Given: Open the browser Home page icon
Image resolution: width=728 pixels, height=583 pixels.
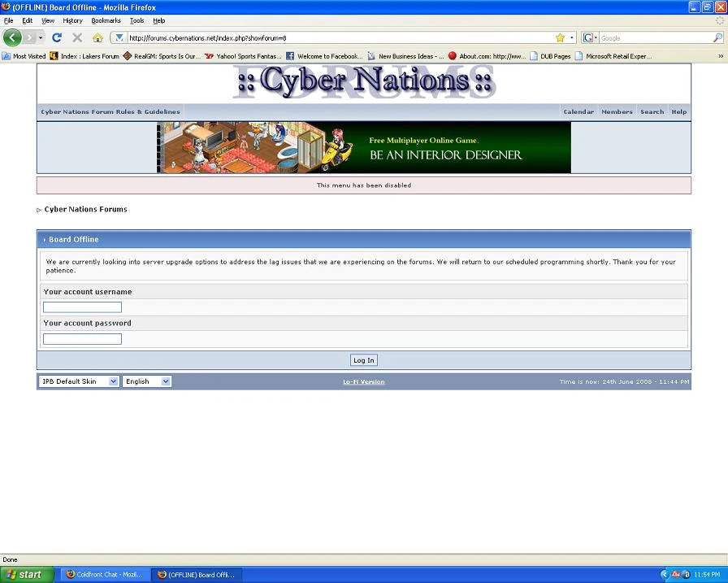Looking at the screenshot, I should click(97, 37).
